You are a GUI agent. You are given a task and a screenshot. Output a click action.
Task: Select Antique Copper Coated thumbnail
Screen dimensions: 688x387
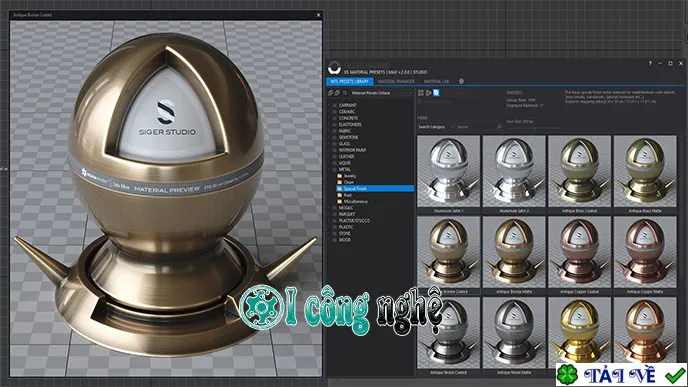pos(579,252)
